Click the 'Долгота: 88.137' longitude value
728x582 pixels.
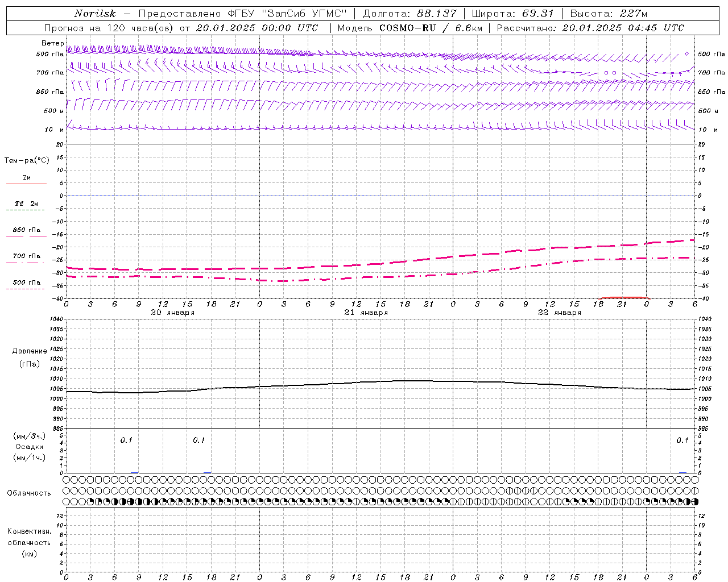point(409,14)
